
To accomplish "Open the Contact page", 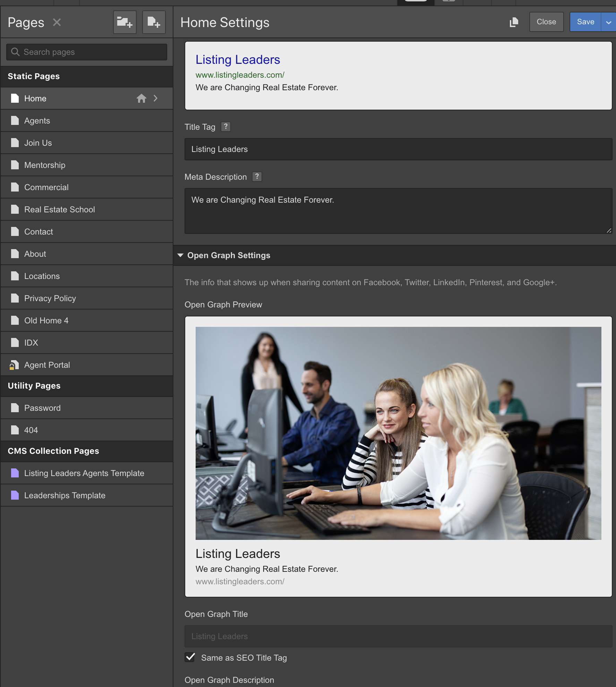I will pyautogui.click(x=87, y=232).
